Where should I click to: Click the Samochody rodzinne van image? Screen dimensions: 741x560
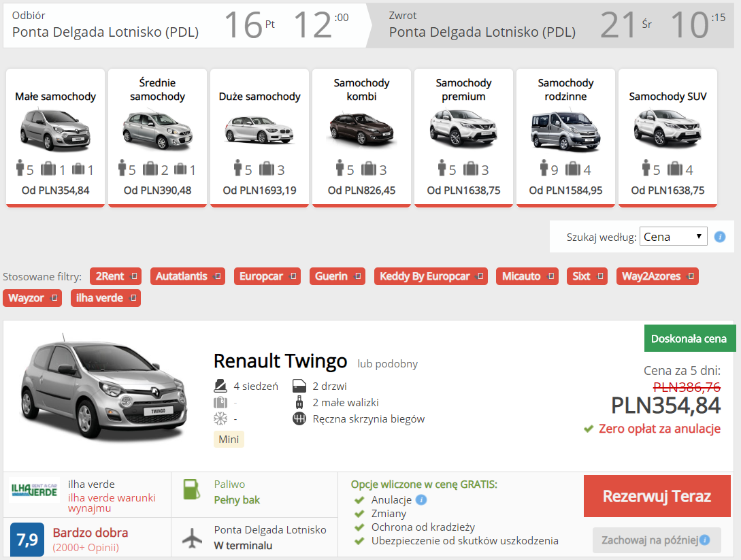[565, 131]
